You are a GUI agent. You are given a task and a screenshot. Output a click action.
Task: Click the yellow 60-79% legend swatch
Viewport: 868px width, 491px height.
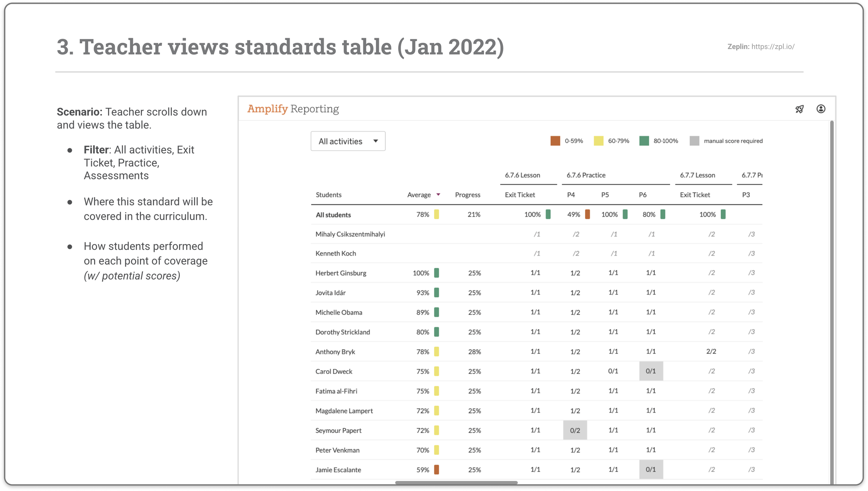click(x=599, y=141)
